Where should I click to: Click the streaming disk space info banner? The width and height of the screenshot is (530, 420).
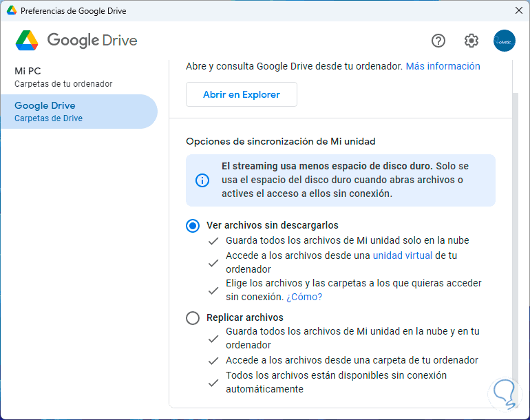(x=341, y=180)
